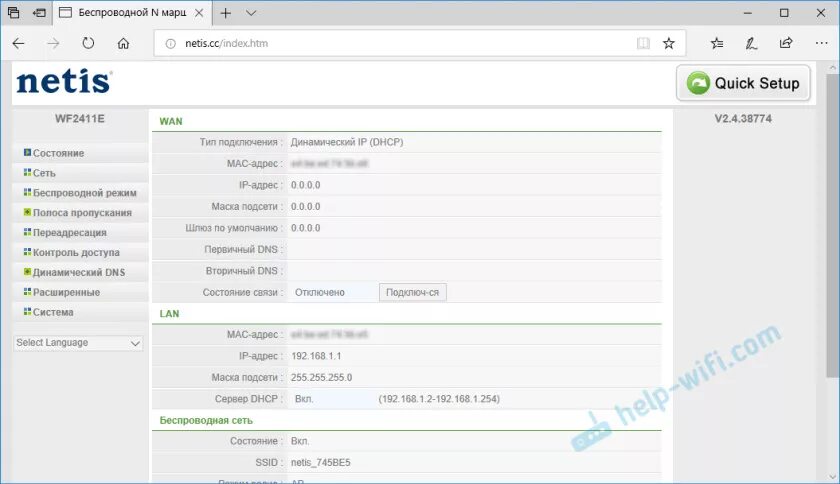The image size is (840, 484).
Task: Open the web notes pen icon
Action: pos(751,43)
